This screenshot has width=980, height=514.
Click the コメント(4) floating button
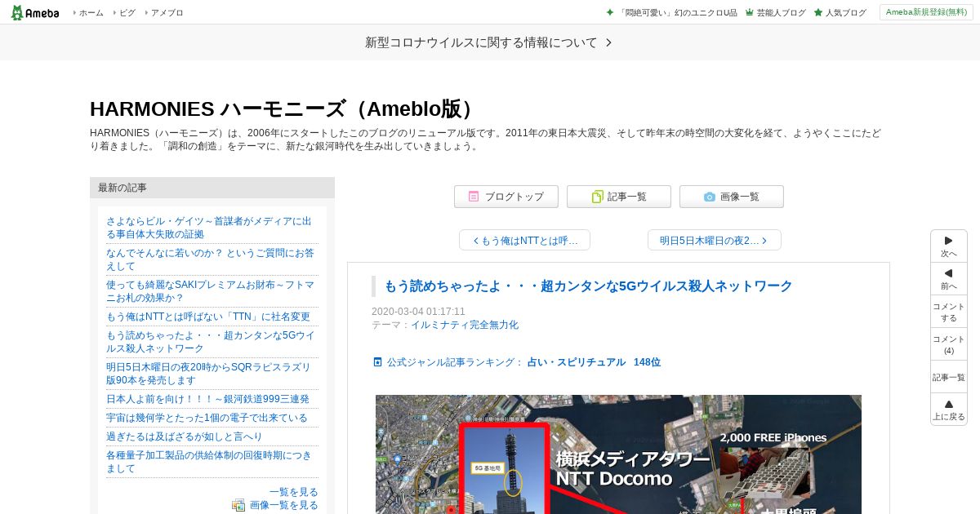949,344
